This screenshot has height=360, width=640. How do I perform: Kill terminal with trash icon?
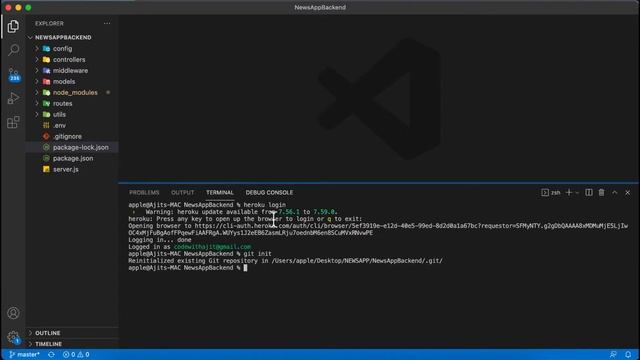tap(601, 192)
